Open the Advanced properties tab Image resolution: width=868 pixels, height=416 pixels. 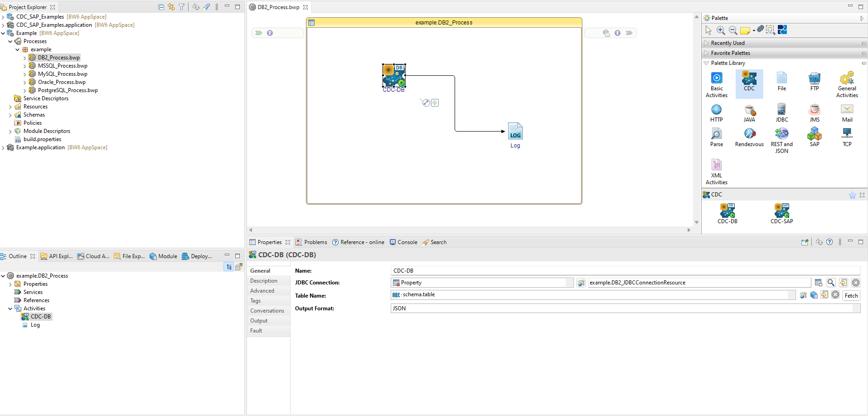pos(262,291)
